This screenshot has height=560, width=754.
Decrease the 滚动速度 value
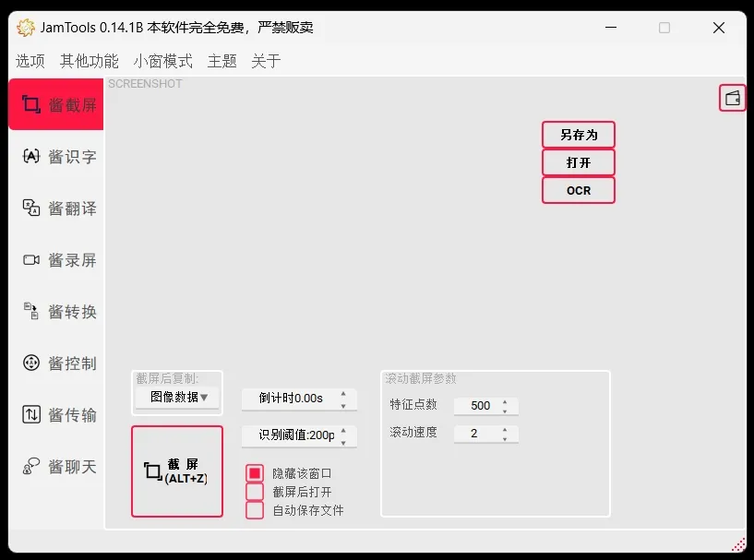pos(505,439)
